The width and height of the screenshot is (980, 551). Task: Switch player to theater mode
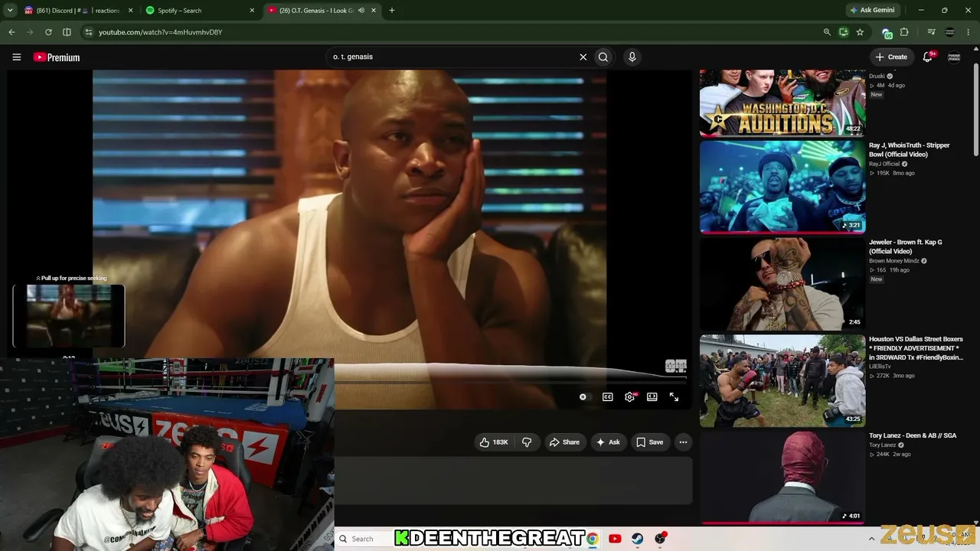652,397
